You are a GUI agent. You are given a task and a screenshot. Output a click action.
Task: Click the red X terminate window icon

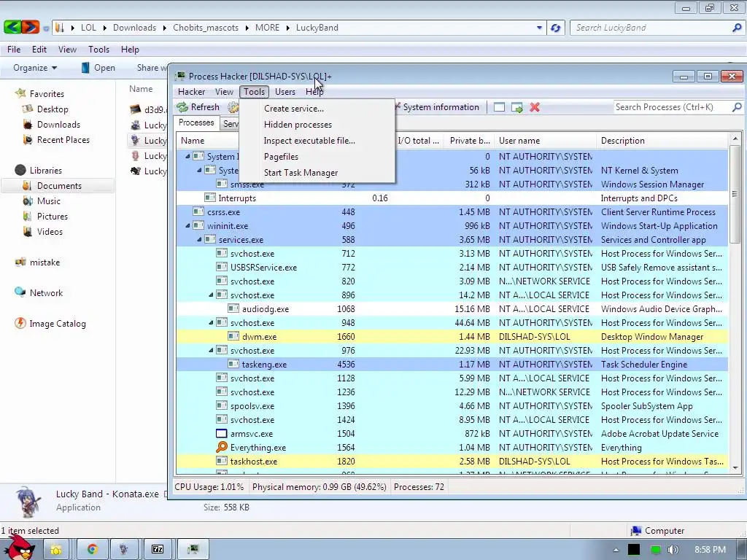click(535, 107)
